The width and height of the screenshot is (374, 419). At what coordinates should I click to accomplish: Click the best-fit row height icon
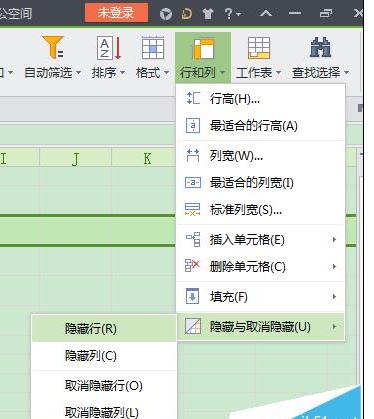[x=193, y=126]
